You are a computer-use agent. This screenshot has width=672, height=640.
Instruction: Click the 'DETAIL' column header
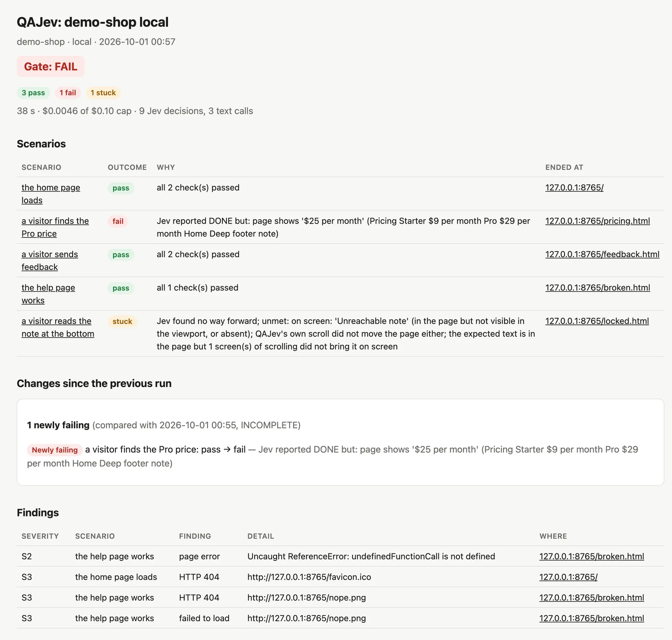point(260,536)
